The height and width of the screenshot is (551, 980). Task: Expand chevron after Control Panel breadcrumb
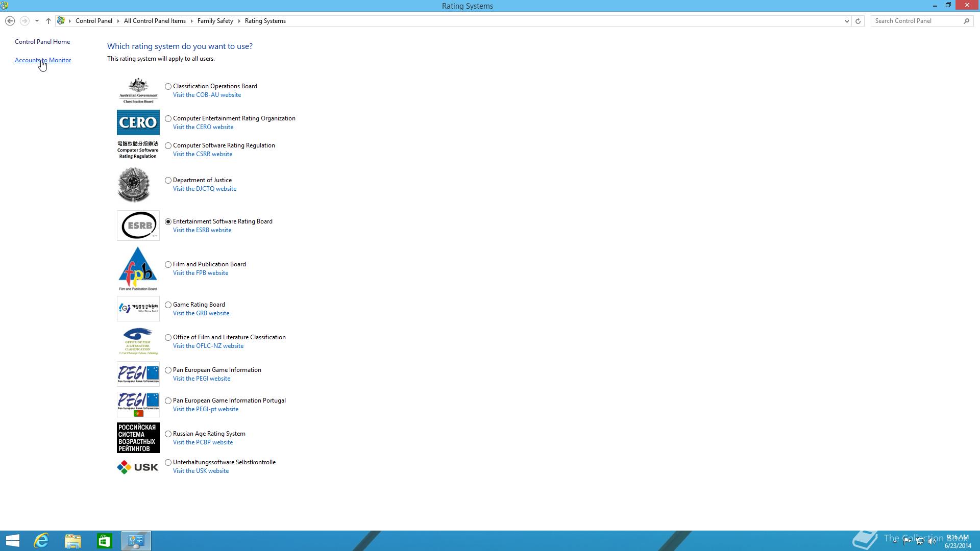[118, 21]
